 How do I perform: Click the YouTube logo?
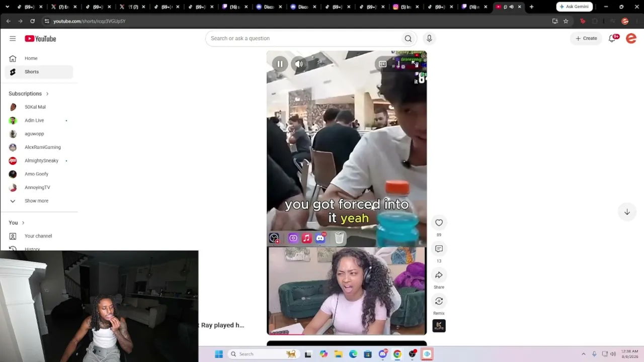click(x=40, y=39)
